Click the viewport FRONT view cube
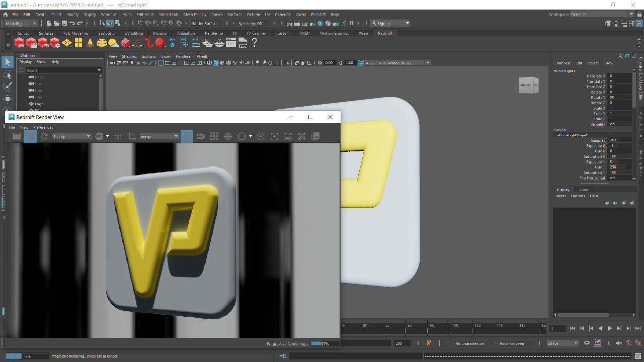644x362 pixels. coord(526,85)
